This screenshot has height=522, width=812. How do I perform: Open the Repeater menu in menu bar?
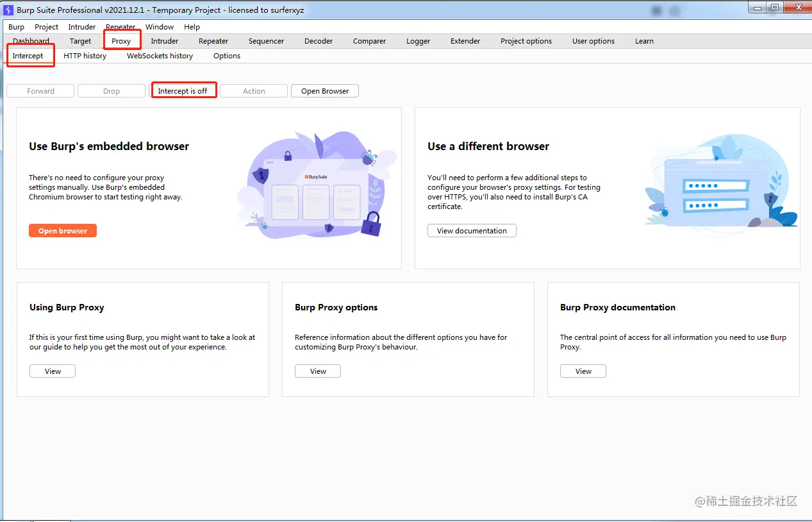point(120,27)
